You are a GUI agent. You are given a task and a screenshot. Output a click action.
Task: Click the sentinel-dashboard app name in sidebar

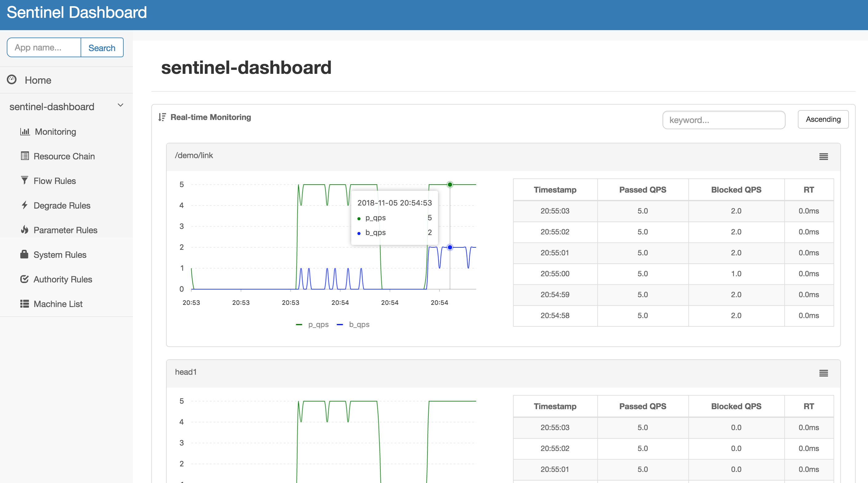pos(52,106)
